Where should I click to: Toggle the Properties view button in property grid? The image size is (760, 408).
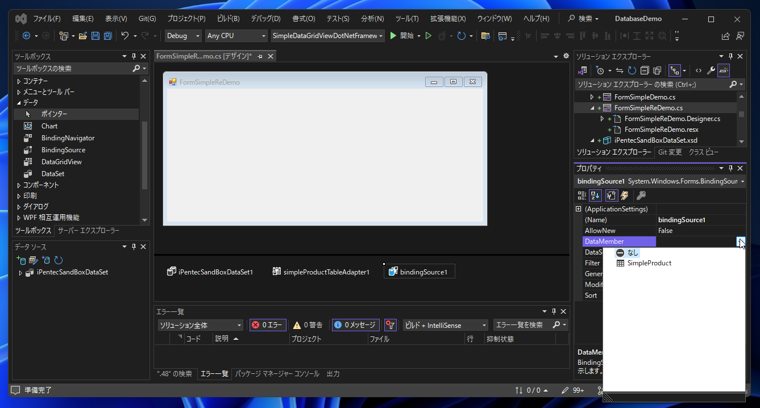click(611, 195)
